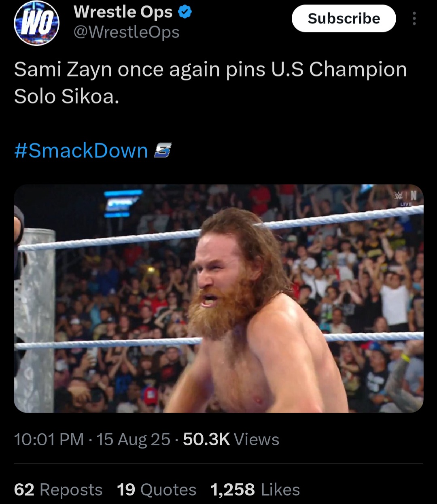
Task: Click the blue verified badge
Action: [185, 13]
